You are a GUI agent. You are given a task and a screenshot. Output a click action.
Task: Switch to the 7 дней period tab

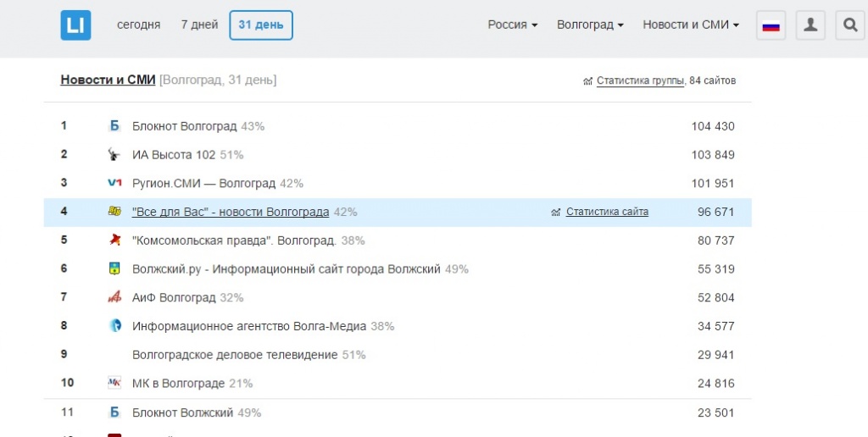tap(199, 25)
